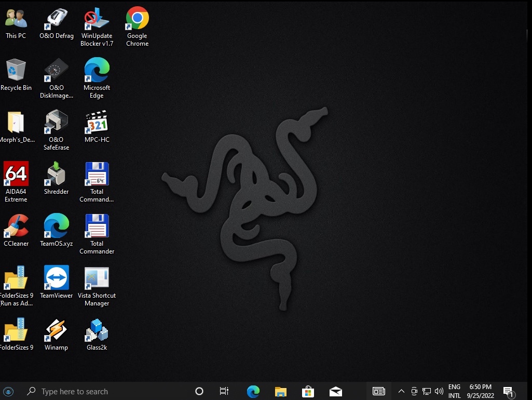532x400 pixels.
Task: Open the volume control in the tray
Action: click(439, 391)
